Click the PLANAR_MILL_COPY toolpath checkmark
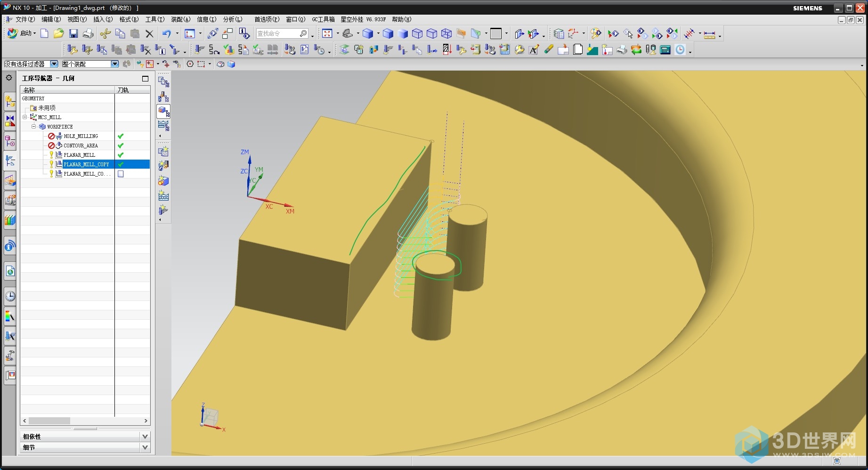Viewport: 868px width, 470px height. 121,164
